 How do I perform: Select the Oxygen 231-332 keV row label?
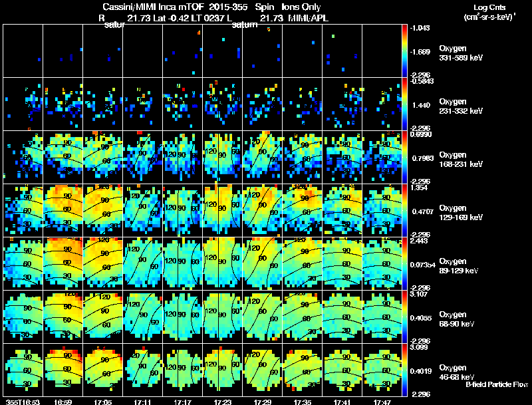461,106
